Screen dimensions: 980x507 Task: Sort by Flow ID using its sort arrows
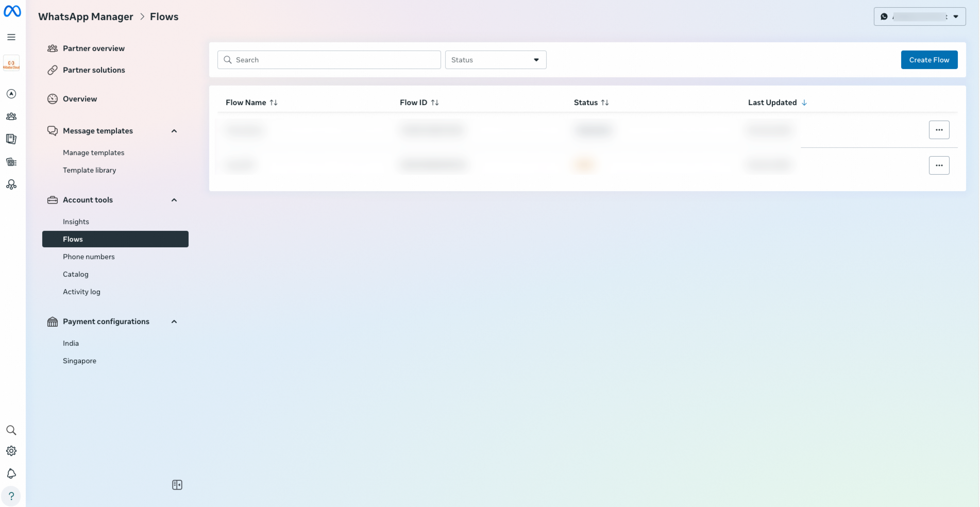435,103
